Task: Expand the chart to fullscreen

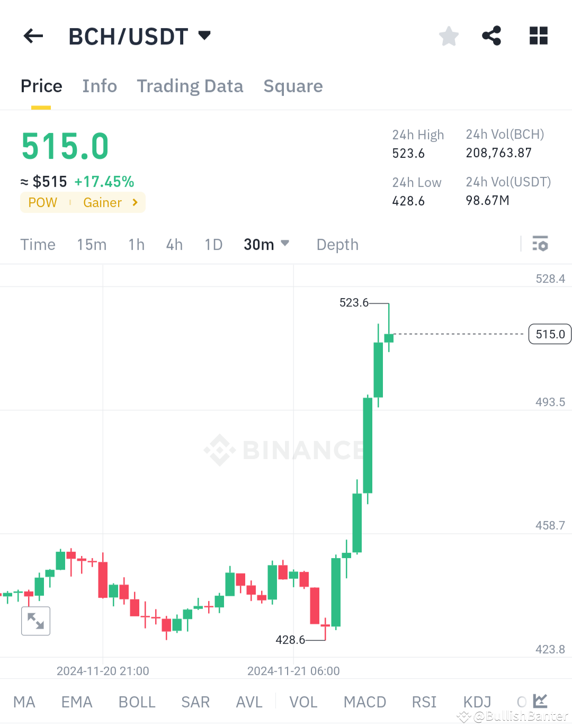Action: pos(35,621)
